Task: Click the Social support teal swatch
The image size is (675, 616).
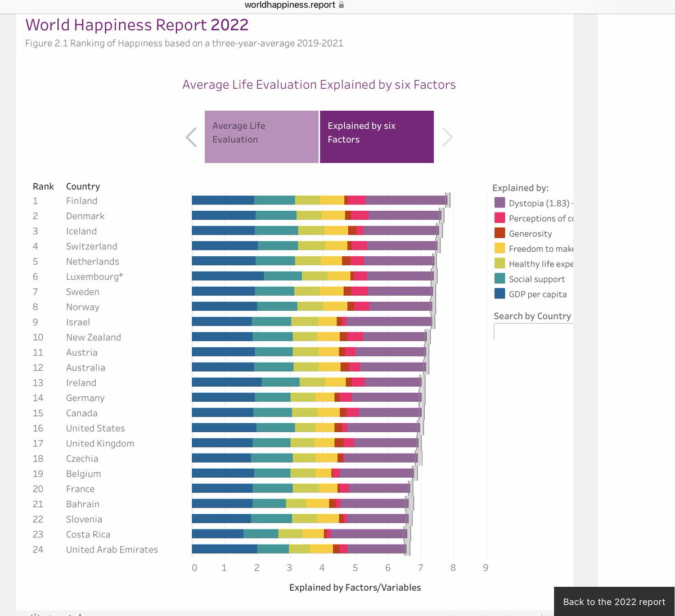Action: coord(499,279)
